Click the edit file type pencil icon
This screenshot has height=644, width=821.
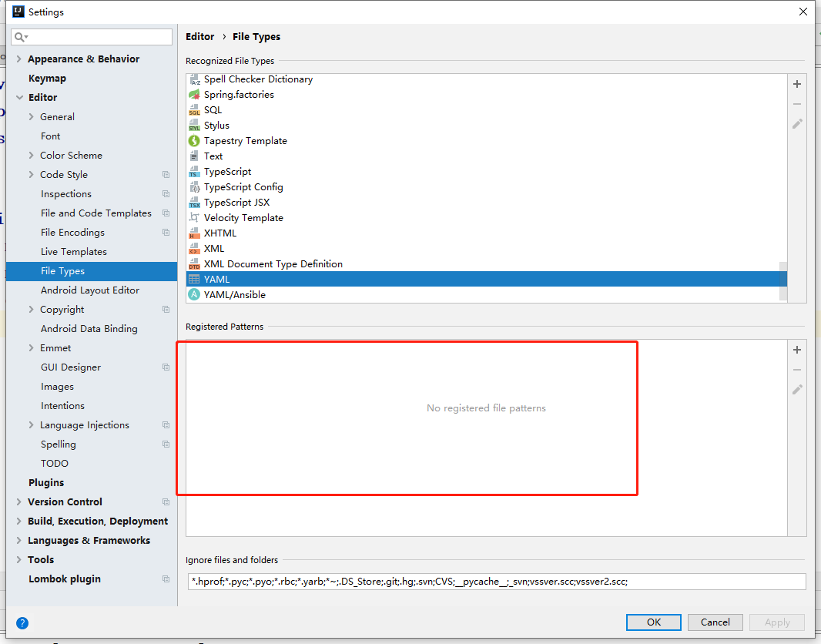coord(797,124)
